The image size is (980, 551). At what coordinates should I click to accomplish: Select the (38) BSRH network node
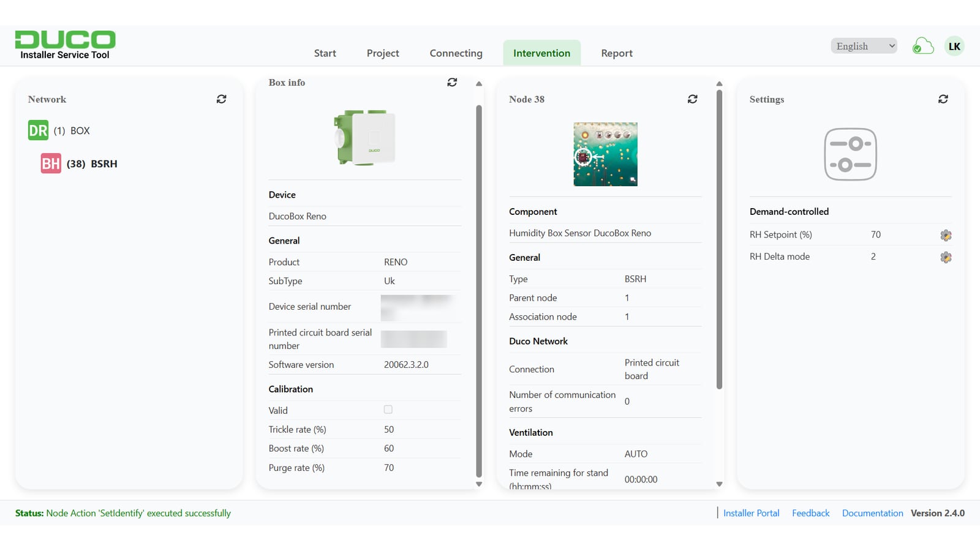tap(92, 163)
